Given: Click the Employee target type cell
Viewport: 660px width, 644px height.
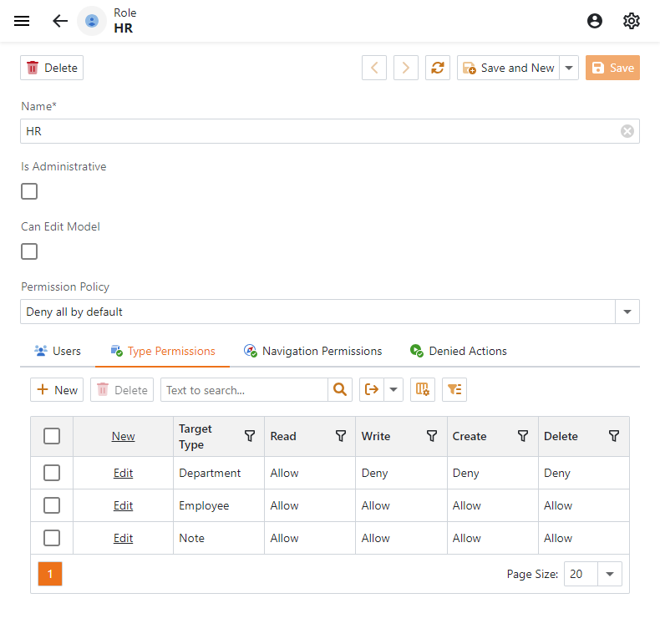Looking at the screenshot, I should (219, 505).
